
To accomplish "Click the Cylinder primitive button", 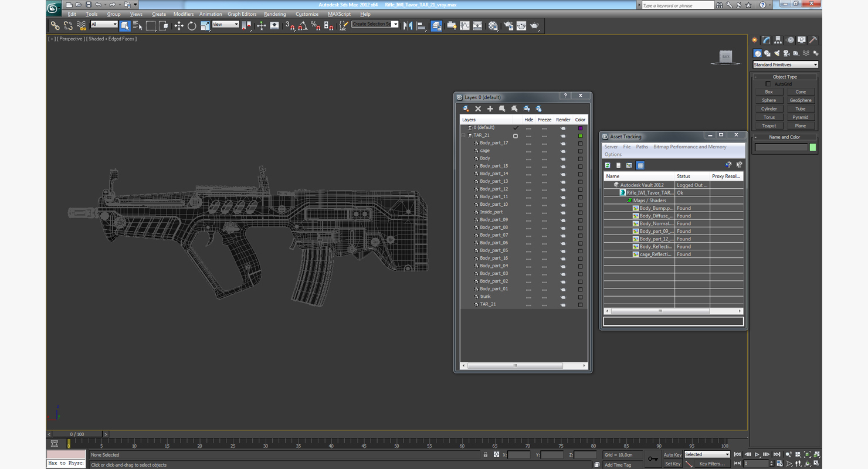I will coord(769,109).
